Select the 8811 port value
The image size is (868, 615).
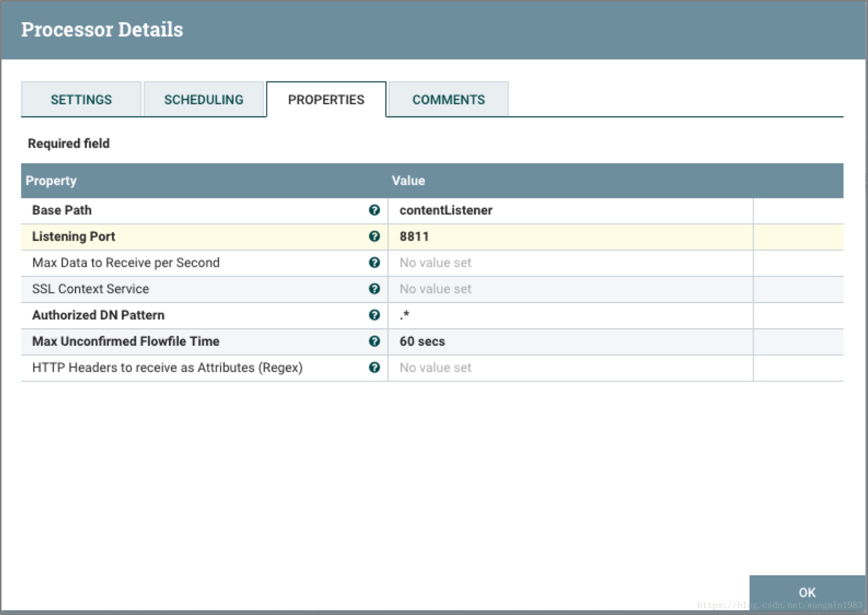[x=570, y=237]
